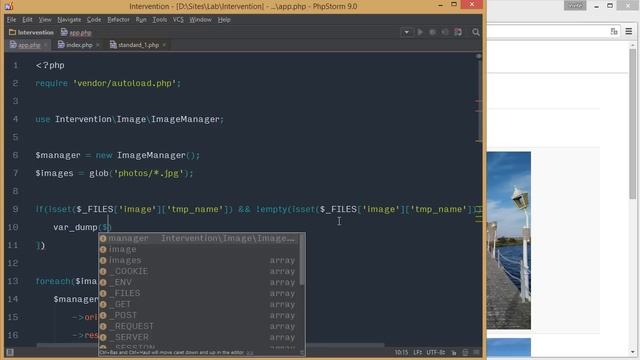Choose the manager completion suggestion
Image resolution: width=640 pixels, height=360 pixels.
pos(199,238)
